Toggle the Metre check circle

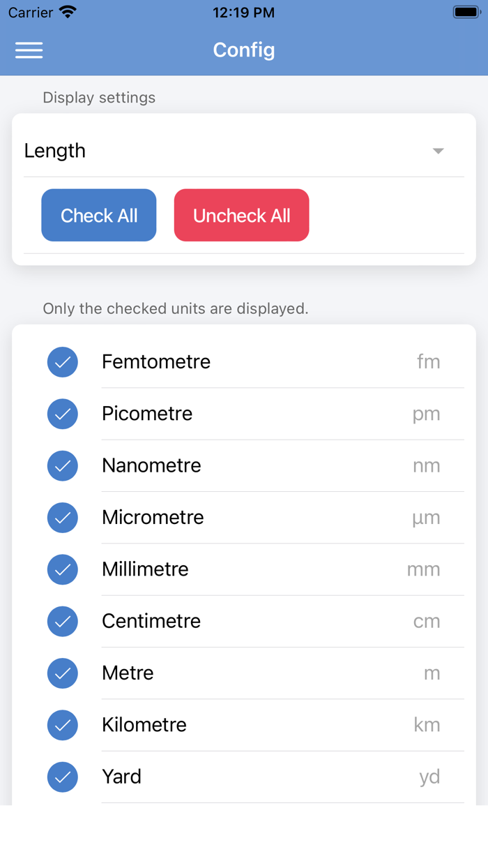point(63,673)
